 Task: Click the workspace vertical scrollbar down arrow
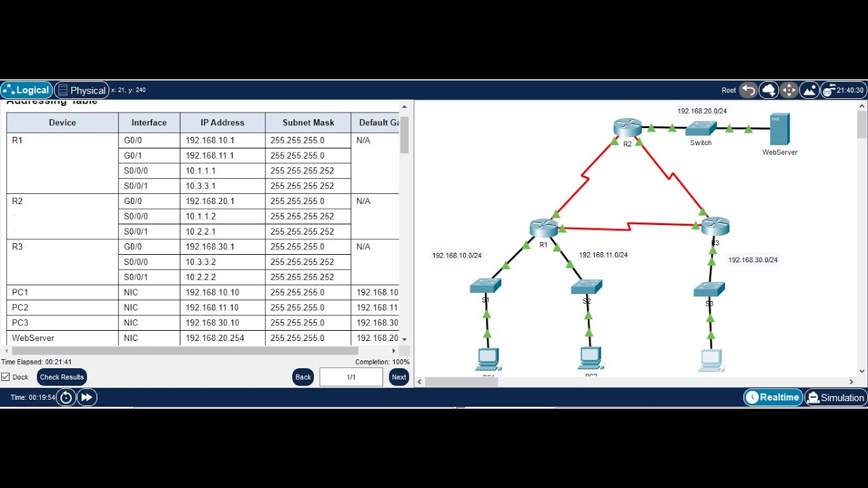[862, 371]
